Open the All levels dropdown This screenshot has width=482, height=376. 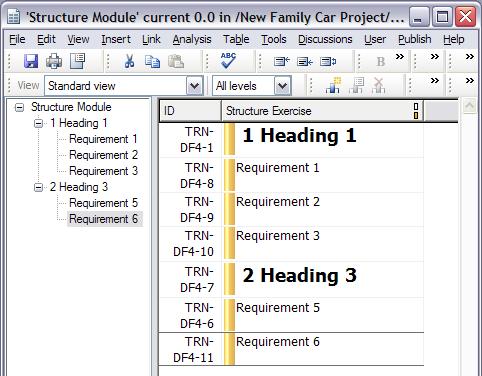click(283, 86)
